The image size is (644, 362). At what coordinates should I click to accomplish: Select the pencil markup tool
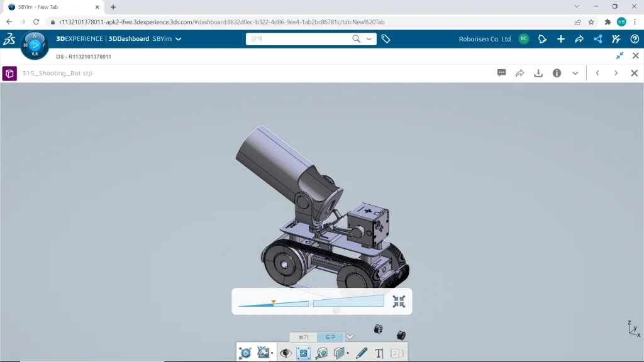tap(361, 353)
